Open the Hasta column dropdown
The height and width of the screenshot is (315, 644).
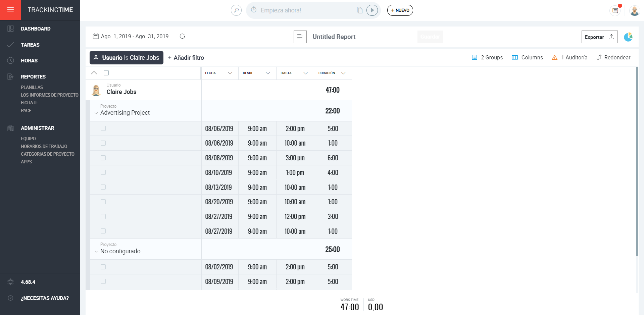pos(305,73)
